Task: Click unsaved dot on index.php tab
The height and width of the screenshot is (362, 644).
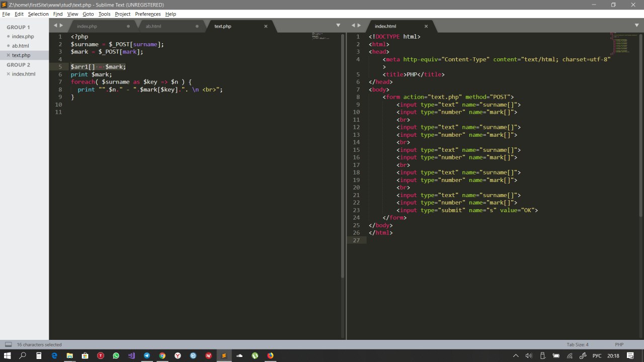Action: (x=128, y=26)
